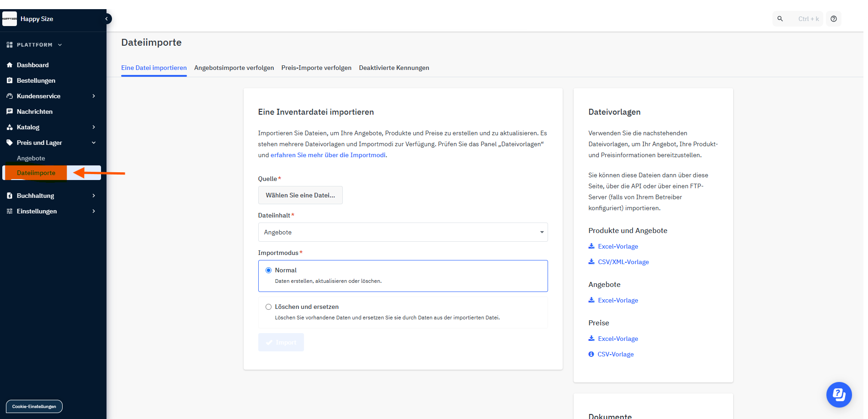Click the Dashboard home icon
The image size is (868, 419).
[10, 65]
